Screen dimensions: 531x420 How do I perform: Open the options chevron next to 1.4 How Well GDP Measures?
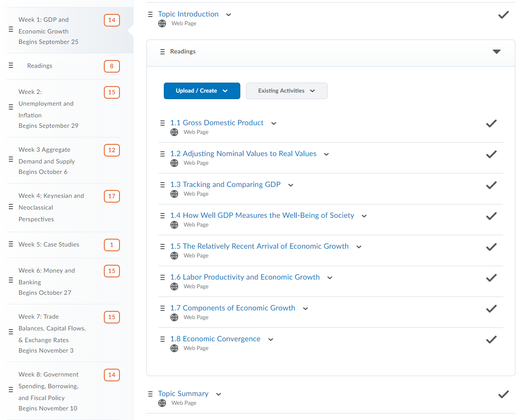[x=364, y=216]
